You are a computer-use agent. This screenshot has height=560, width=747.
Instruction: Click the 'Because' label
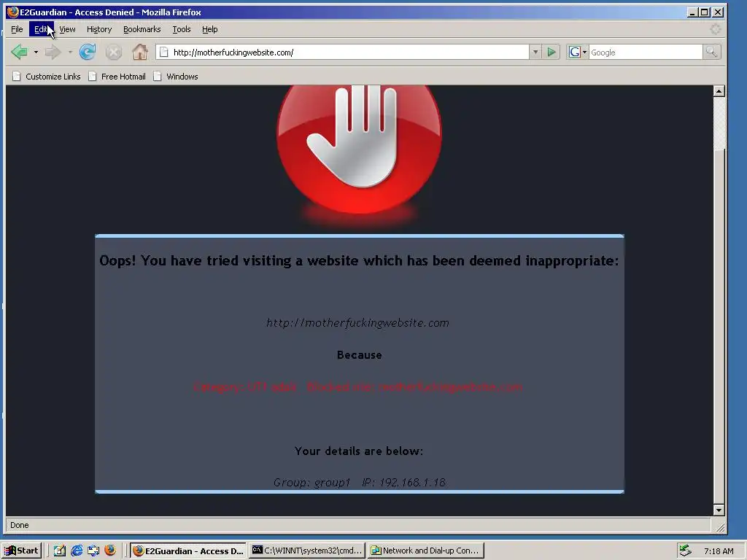359,355
